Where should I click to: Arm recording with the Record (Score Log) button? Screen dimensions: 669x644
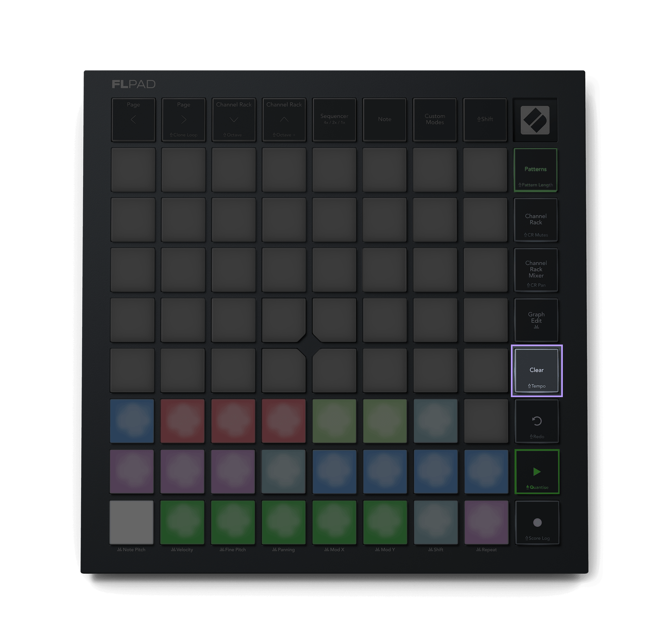tap(537, 523)
